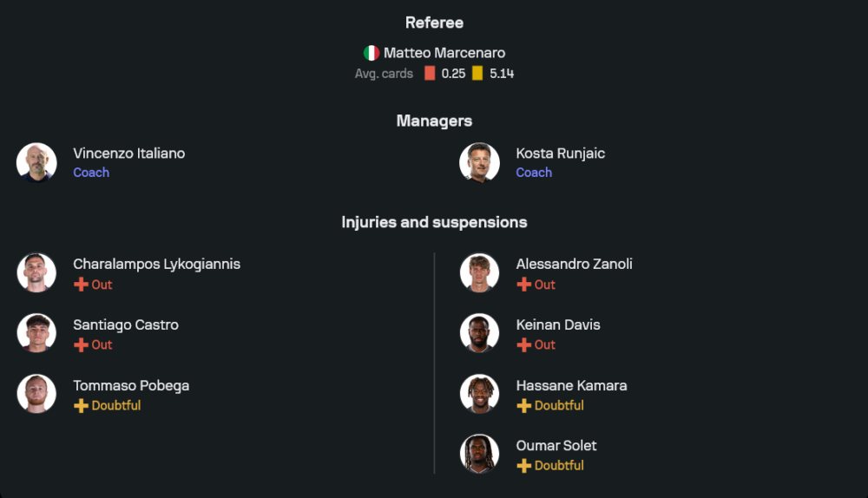View Keinan Davis player details
Screen dimensions: 868x498
pos(557,324)
